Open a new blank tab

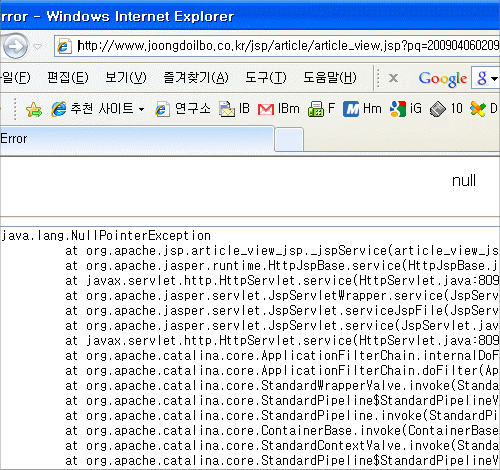[x=289, y=139]
